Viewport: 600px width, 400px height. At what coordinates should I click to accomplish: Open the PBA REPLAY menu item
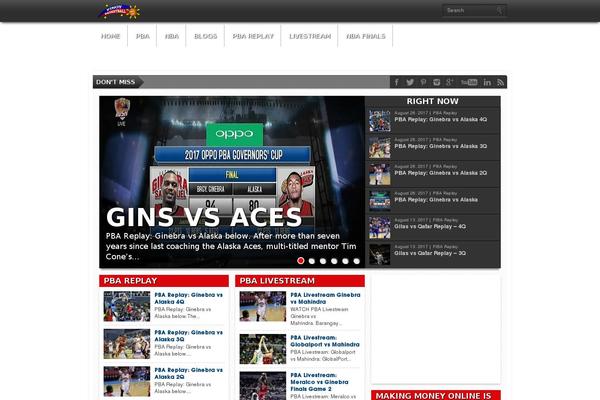pyautogui.click(x=253, y=36)
